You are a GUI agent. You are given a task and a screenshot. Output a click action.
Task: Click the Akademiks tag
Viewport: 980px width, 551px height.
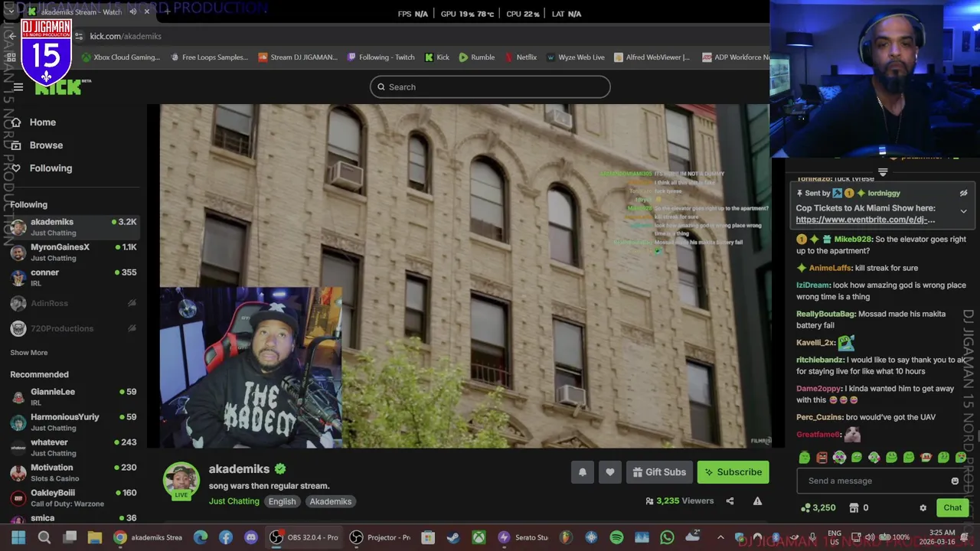[x=331, y=502]
